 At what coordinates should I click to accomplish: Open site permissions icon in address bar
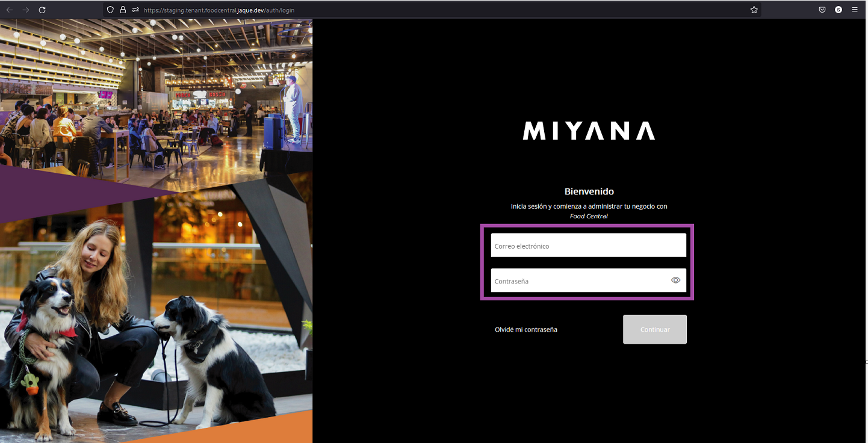pyautogui.click(x=136, y=10)
